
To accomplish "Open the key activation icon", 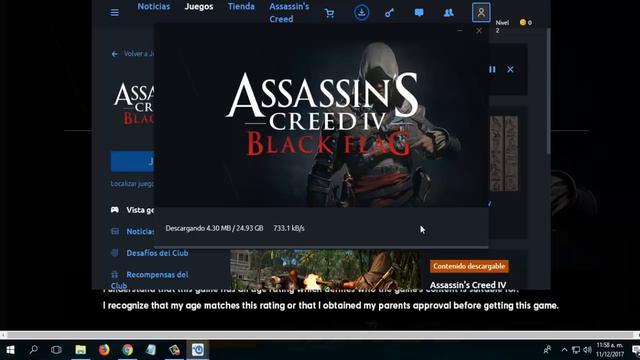I will click(389, 13).
